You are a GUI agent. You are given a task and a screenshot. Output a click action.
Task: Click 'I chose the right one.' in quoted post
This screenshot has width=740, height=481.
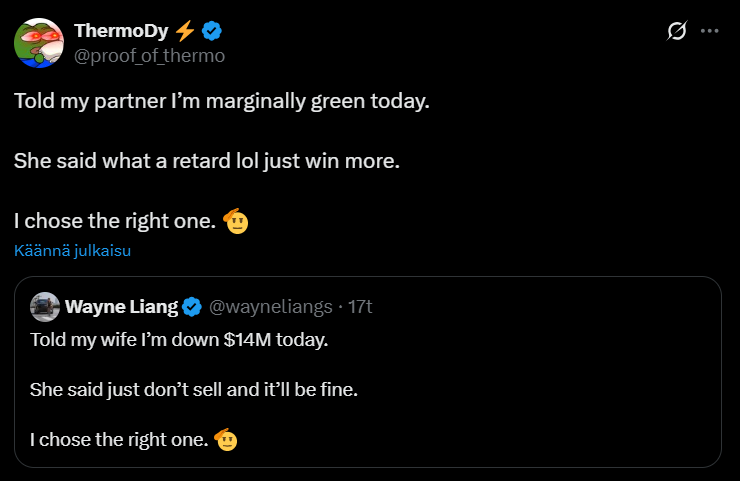pos(118,439)
